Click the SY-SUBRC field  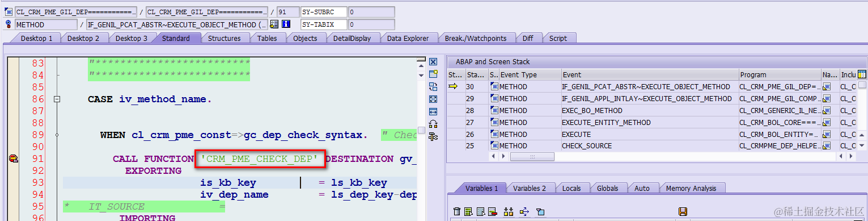tap(323, 11)
